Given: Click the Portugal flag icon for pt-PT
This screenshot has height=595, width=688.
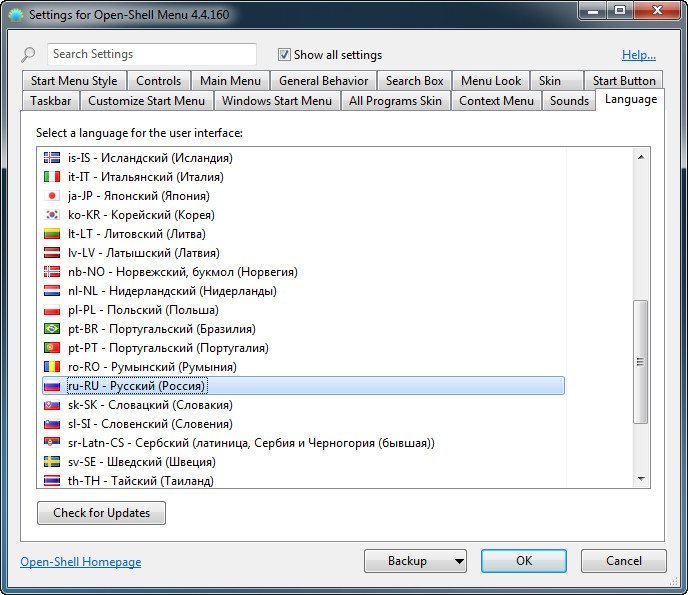Looking at the screenshot, I should (x=52, y=348).
